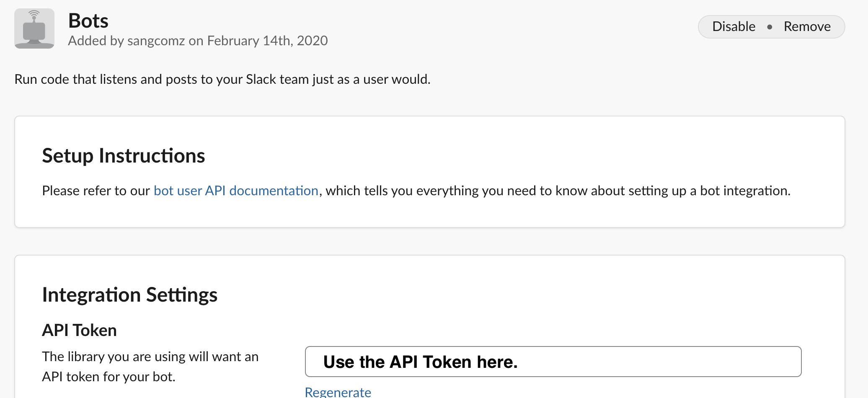This screenshot has width=868, height=398.
Task: Open the bot user API documentation link
Action: (236, 191)
